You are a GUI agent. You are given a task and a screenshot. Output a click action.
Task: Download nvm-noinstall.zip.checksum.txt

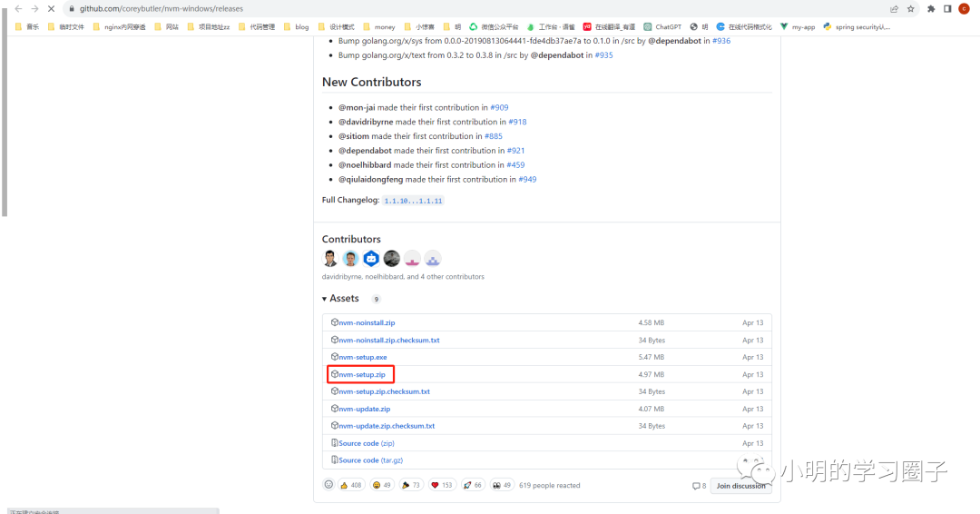pos(388,341)
